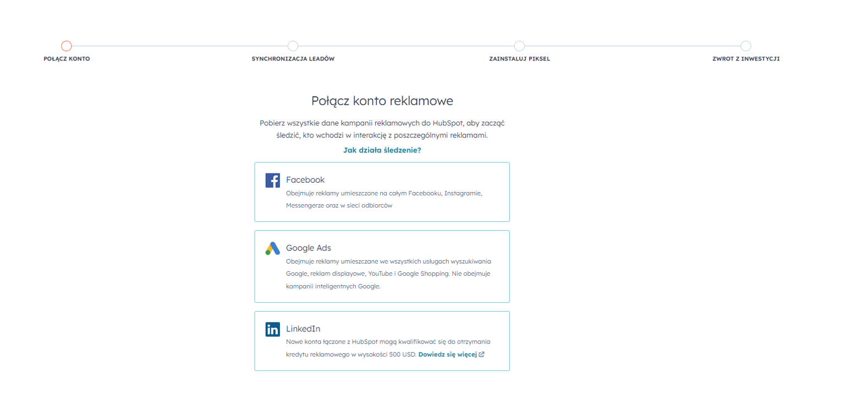Click the Google Ads card title text
Viewport: 868px width, 404px height.
click(309, 248)
